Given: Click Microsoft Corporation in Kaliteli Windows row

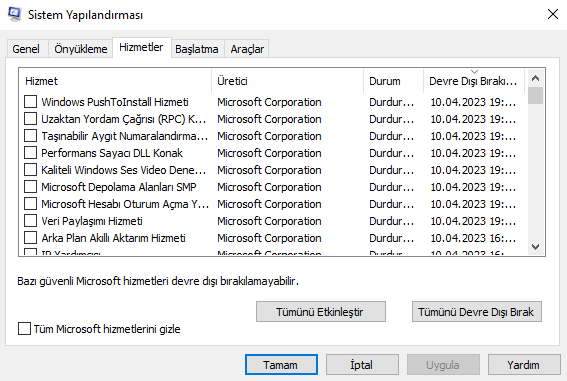Looking at the screenshot, I should click(269, 170).
